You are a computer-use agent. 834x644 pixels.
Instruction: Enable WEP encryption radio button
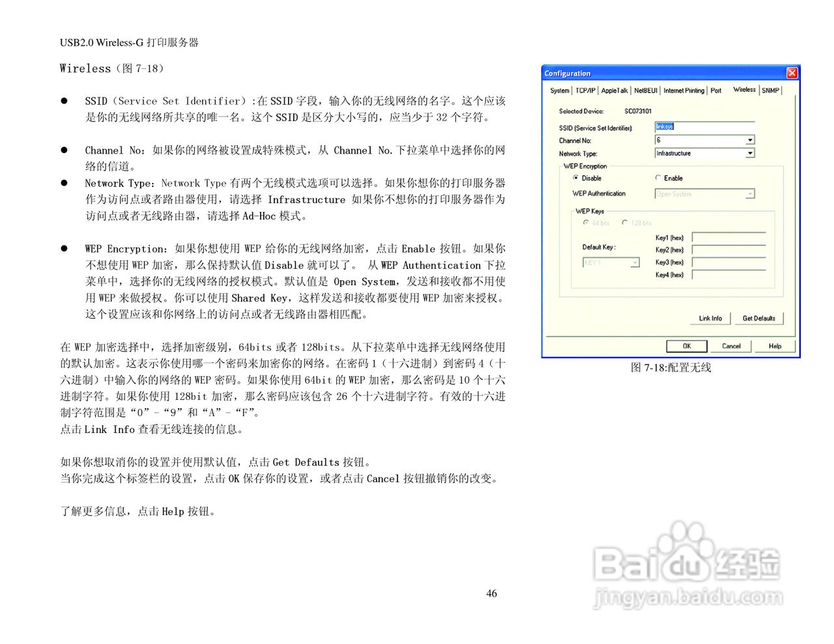(658, 178)
